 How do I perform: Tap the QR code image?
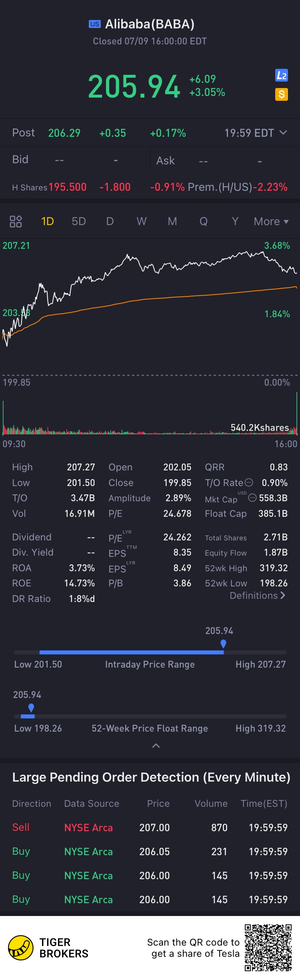[268, 947]
